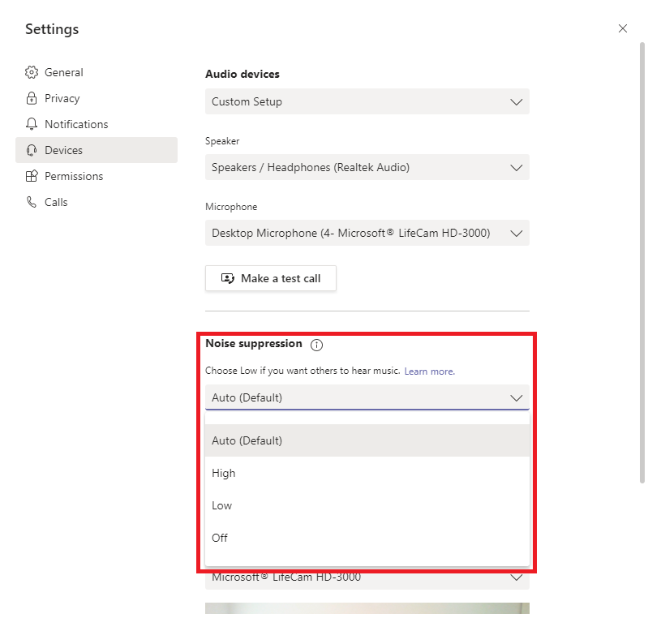Click the General gear icon
The height and width of the screenshot is (644, 648).
(32, 72)
